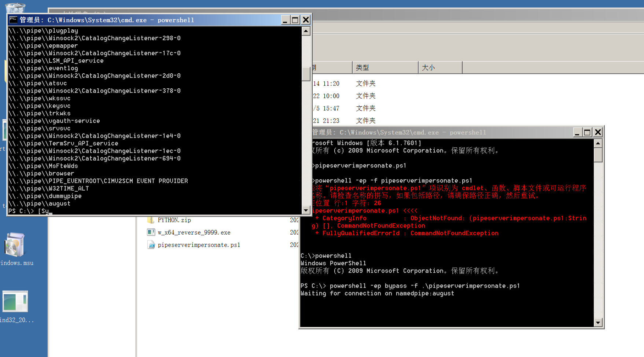644x357 pixels.
Task: Click the \\.\pipe\browser line
Action: click(41, 173)
